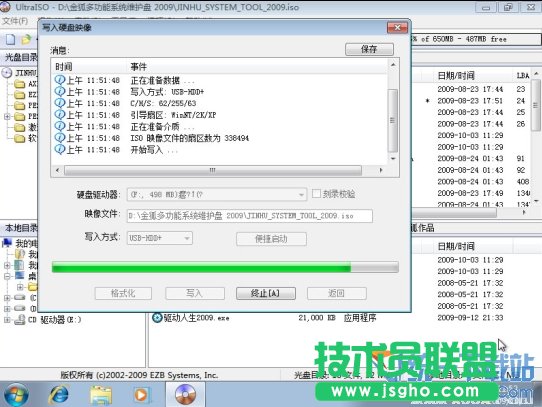This screenshot has width=542, height=407.
Task: Click info icon on 正在准备数据 row
Action: pyautogui.click(x=60, y=80)
